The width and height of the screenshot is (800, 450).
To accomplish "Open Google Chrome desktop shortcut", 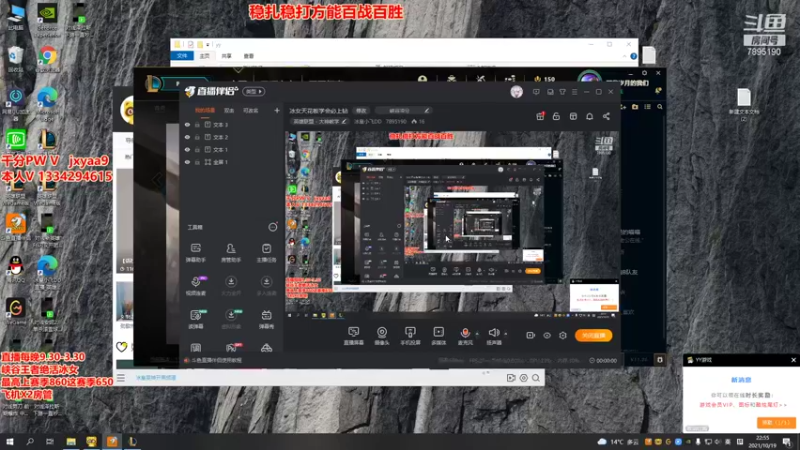I will (x=47, y=59).
